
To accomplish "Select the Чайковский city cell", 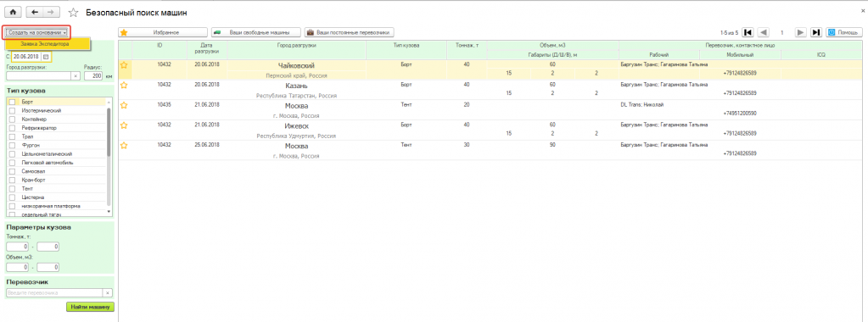I will tap(297, 66).
